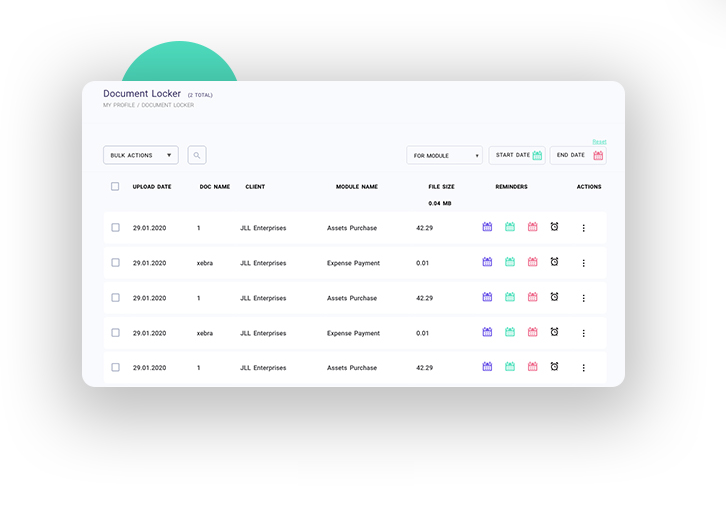Screen dimensions: 726x510
Task: Click the Reset link
Action: [599, 142]
